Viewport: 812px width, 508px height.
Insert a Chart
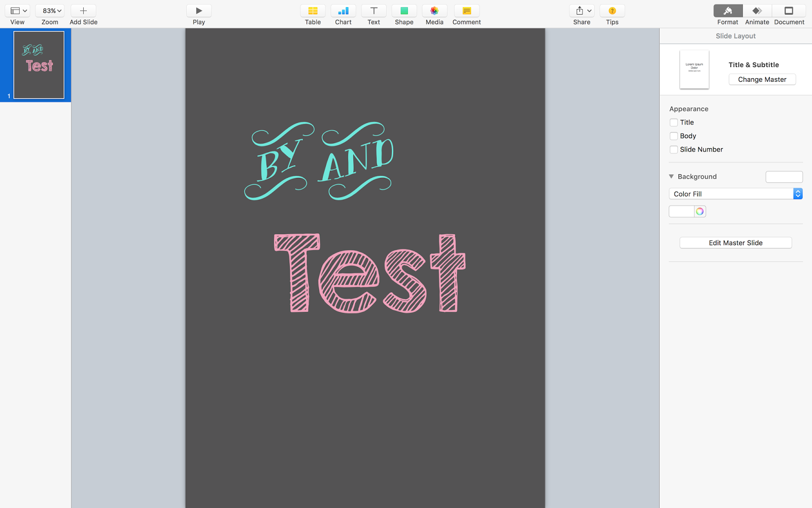click(343, 14)
